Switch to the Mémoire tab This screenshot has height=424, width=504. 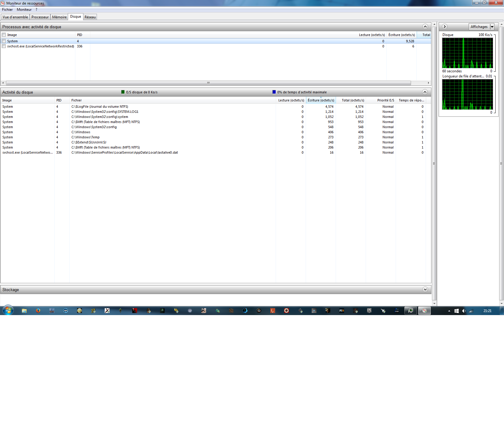point(59,17)
